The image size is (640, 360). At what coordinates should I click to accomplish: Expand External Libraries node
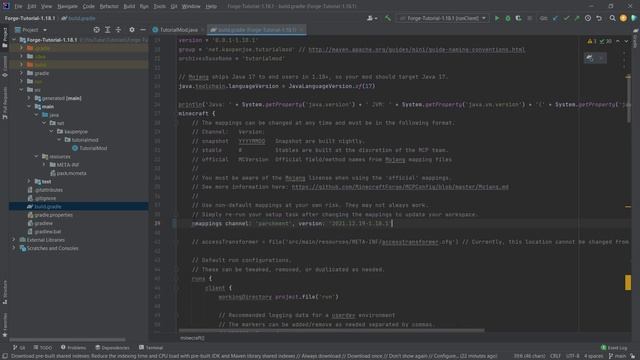14,240
